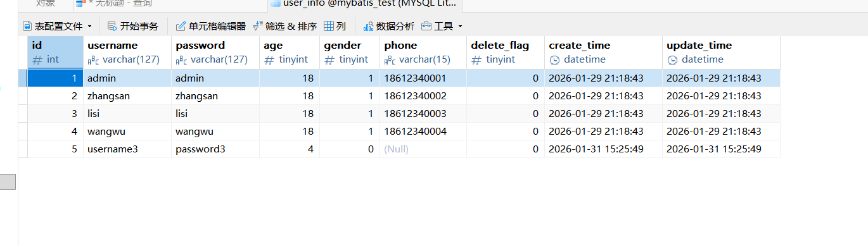Select the create_time column header
The height and width of the screenshot is (246, 868).
603,52
